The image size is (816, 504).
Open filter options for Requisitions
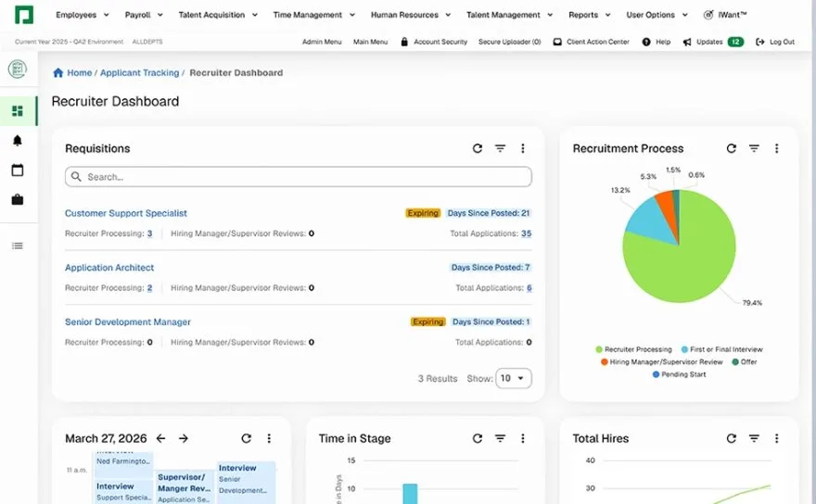(x=500, y=149)
